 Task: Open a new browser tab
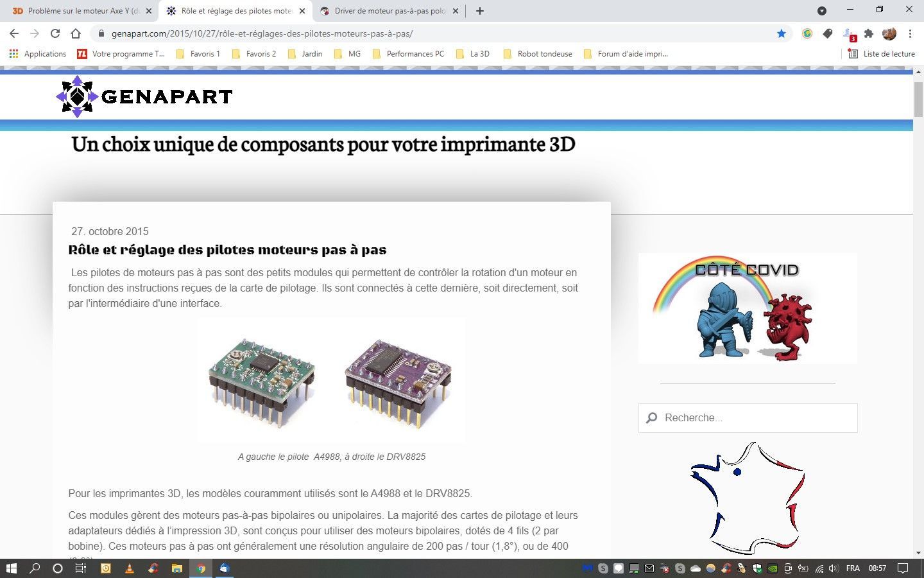480,11
